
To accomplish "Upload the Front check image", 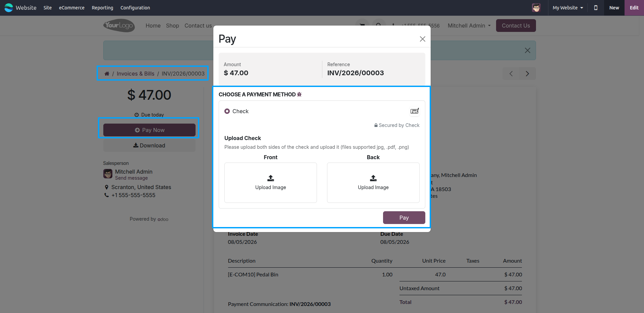I will (x=271, y=183).
